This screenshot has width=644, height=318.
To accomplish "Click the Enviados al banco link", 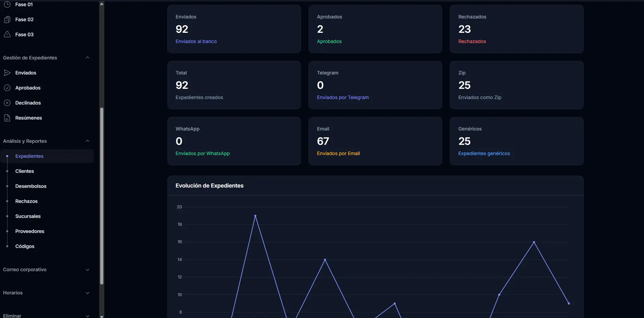I will point(196,41).
